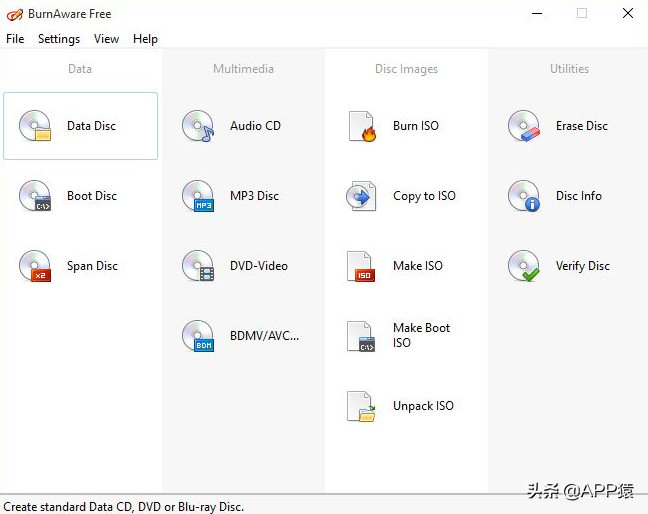Launch the Boot Disc icon
The image size is (648, 514).
point(35,196)
